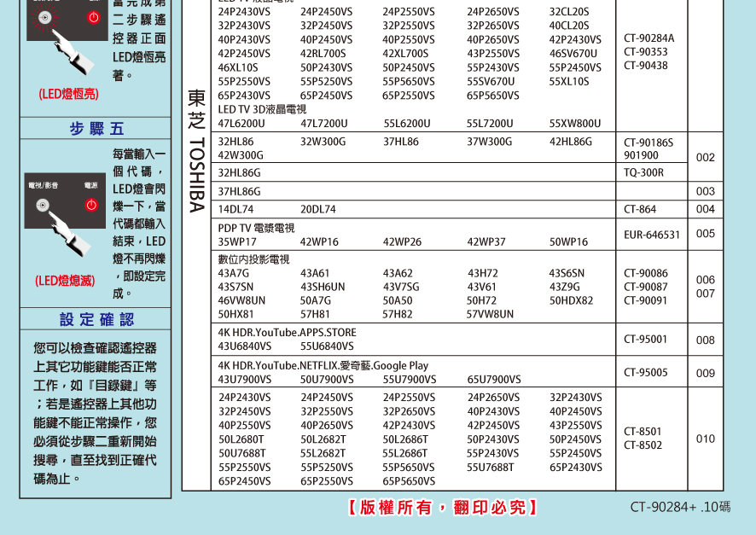Click TV model 47L6200U
The image size is (756, 535).
click(x=241, y=124)
